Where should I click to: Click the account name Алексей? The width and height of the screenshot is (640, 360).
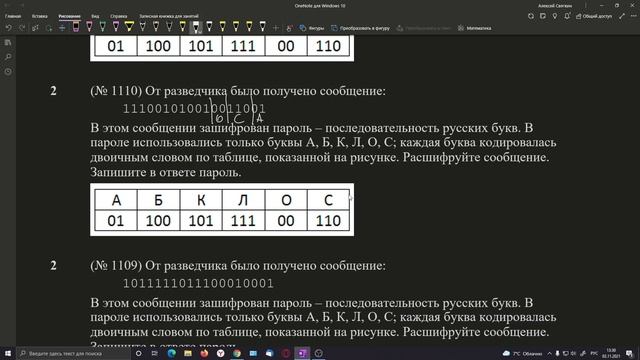555,6
